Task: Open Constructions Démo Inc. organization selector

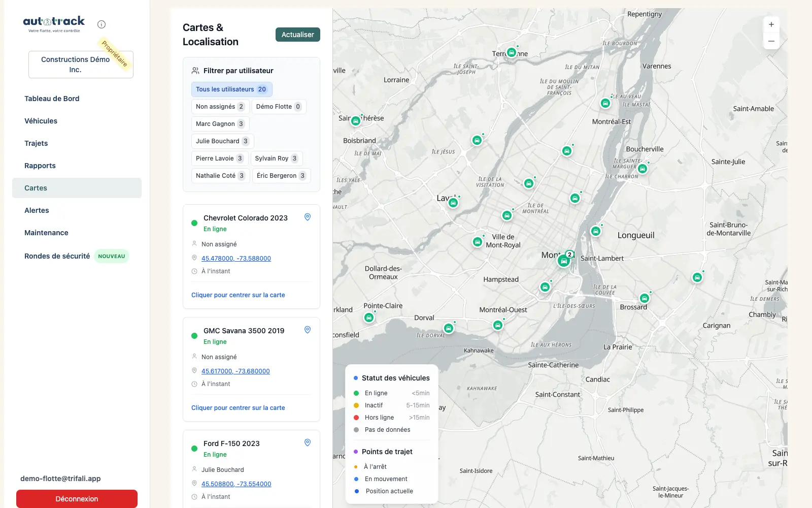Action: click(81, 65)
